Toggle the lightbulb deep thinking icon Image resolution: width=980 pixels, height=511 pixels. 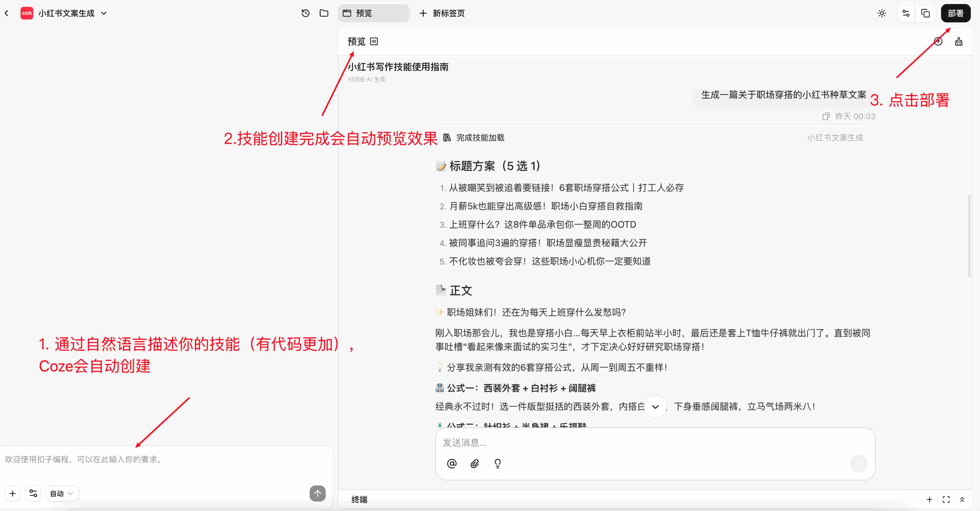[x=497, y=463]
